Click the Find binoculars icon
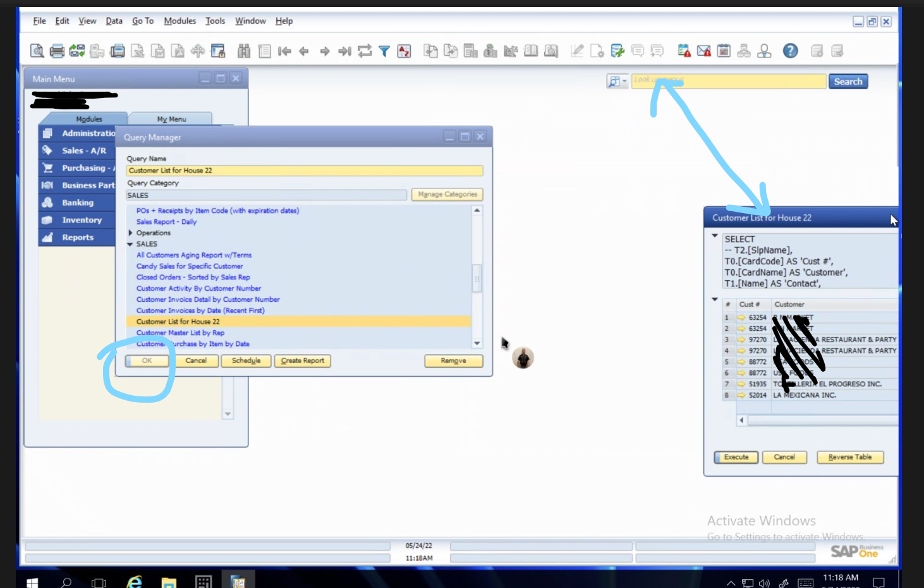Screen dimensions: 924x588 244,51
